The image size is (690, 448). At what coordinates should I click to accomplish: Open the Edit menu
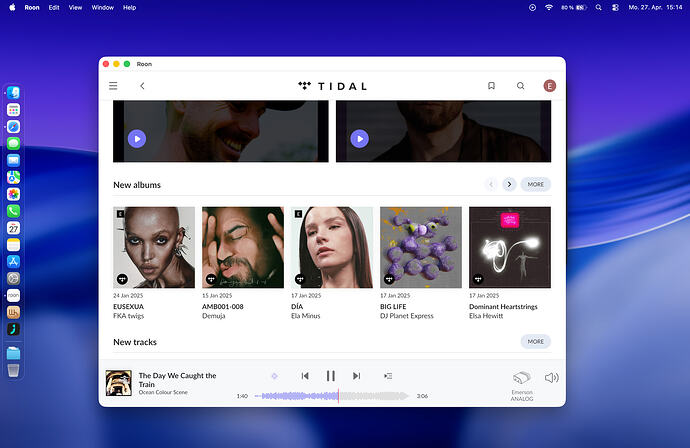[54, 7]
